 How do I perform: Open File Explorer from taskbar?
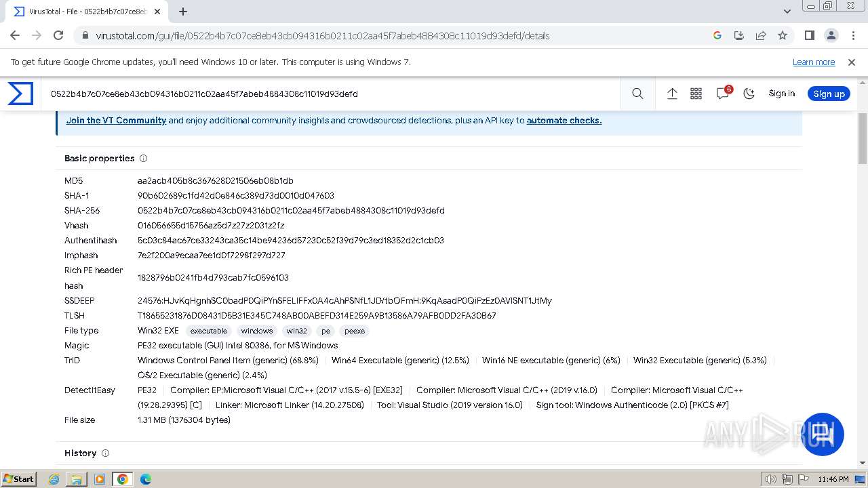coord(77,479)
